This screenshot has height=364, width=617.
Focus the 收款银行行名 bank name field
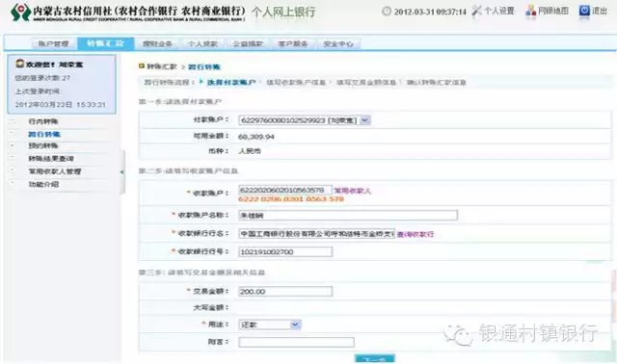(x=316, y=234)
